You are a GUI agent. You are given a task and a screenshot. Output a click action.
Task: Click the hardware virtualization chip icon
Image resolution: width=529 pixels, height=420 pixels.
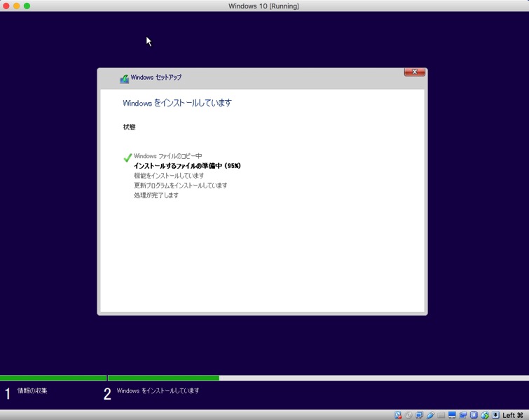(x=474, y=415)
